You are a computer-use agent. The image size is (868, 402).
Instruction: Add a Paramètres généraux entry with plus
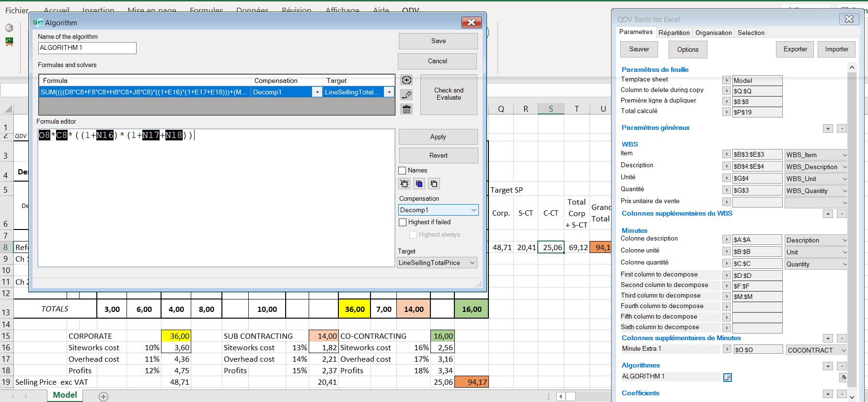(x=828, y=128)
